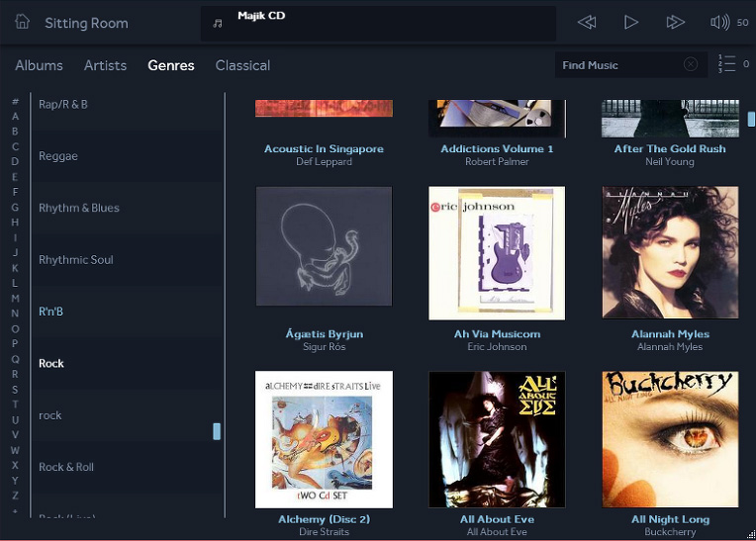Jump to letter M in index
This screenshot has height=541, width=756.
[16, 299]
